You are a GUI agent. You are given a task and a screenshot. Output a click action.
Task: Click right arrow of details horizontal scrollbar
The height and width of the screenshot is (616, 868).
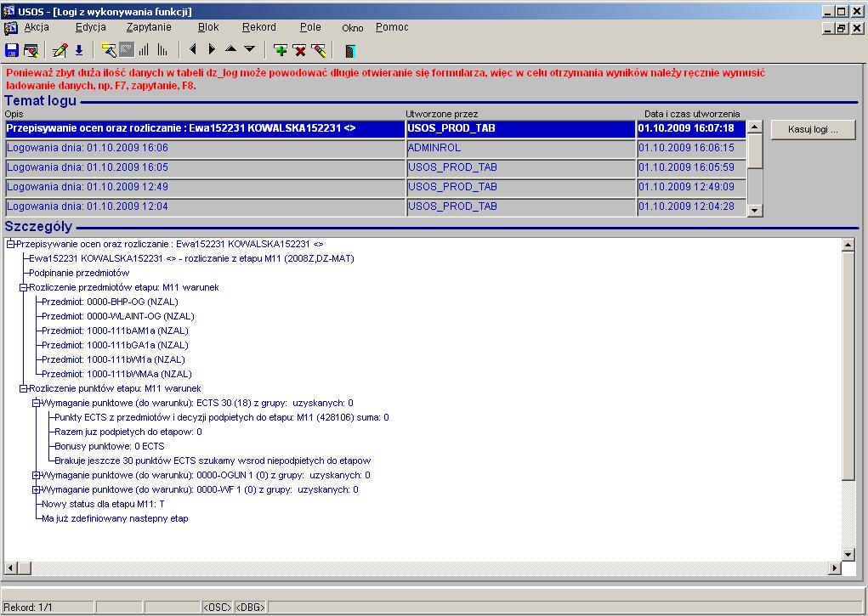click(x=835, y=568)
